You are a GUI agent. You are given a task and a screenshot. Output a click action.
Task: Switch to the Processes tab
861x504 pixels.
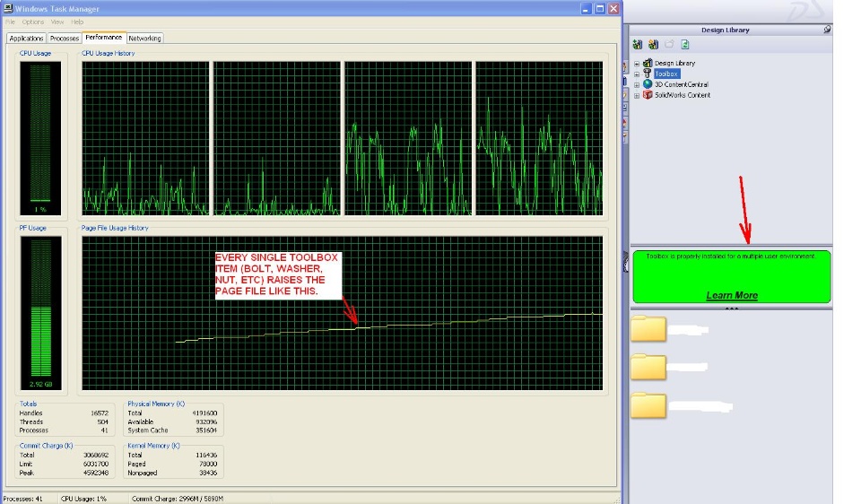click(x=65, y=39)
